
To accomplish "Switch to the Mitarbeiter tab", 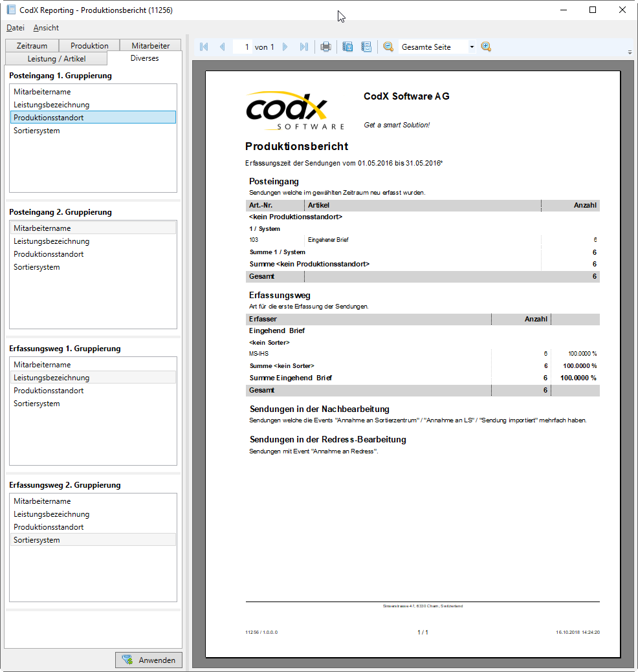I will click(x=151, y=45).
